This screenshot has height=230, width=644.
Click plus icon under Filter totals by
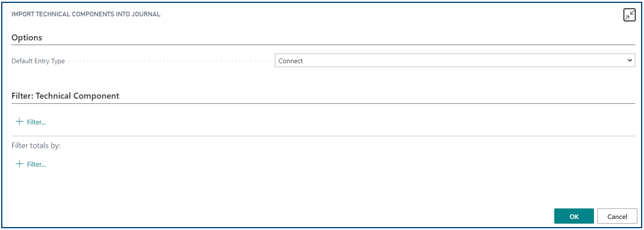click(19, 164)
